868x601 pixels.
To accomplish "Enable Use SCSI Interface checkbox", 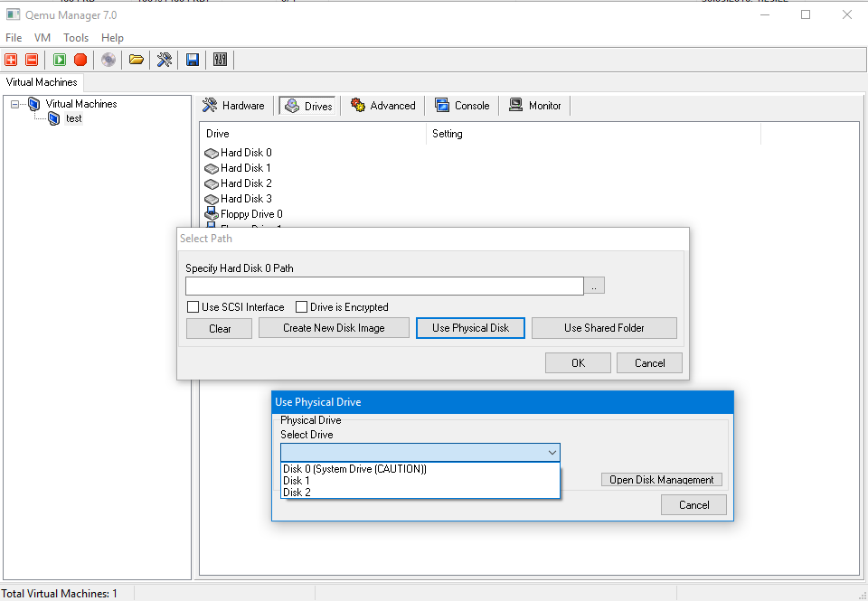I will (193, 306).
